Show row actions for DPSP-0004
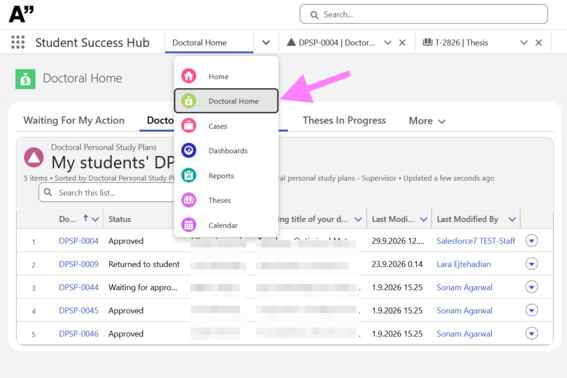Viewport: 567px width, 378px height. pos(532,241)
